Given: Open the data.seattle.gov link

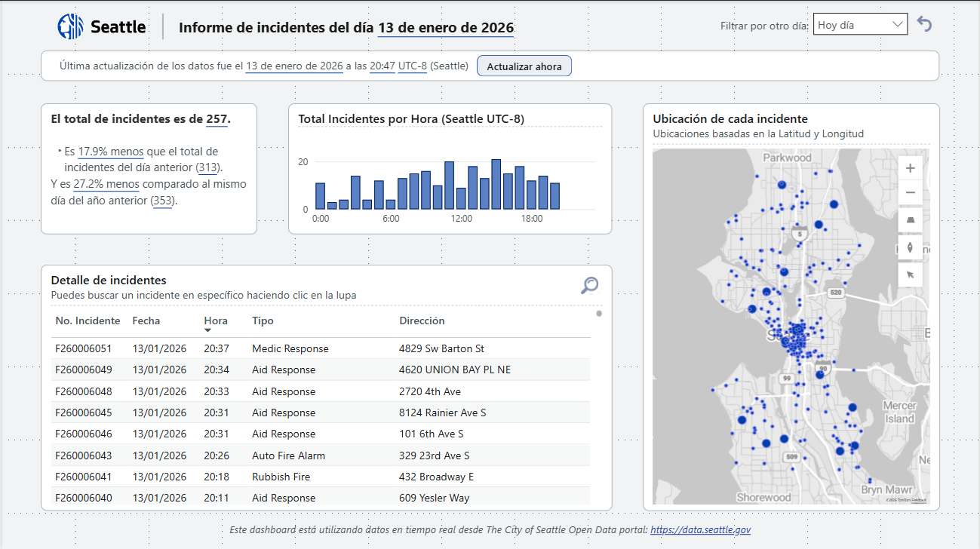Looking at the screenshot, I should click(x=700, y=530).
